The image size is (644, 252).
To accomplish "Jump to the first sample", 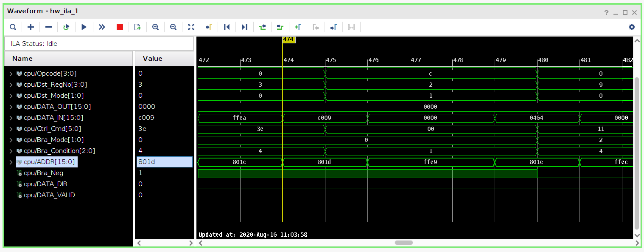I will [x=227, y=27].
